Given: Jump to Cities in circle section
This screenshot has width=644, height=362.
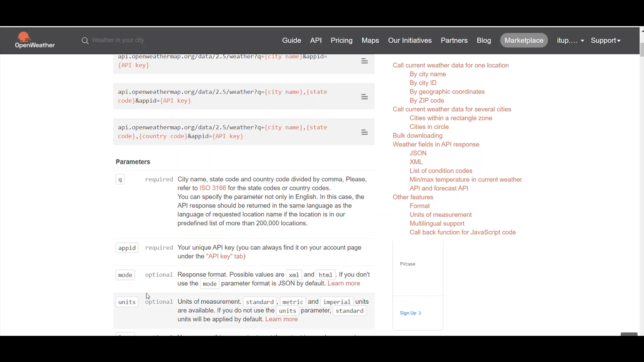Looking at the screenshot, I should pos(429,127).
